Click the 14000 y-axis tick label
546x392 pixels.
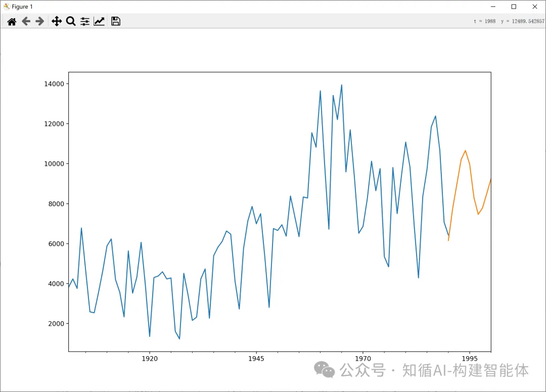click(x=53, y=84)
